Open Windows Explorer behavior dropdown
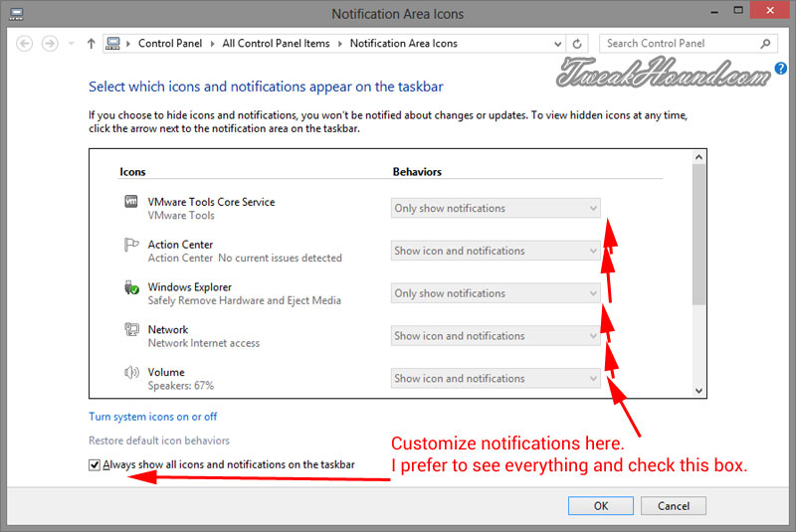 [496, 293]
